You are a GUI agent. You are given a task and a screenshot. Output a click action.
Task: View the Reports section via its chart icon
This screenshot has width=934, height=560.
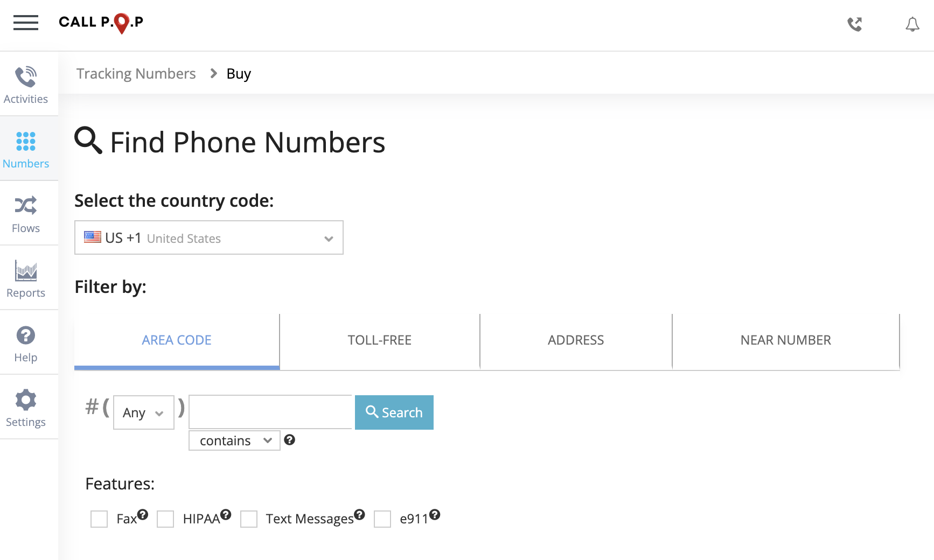click(25, 276)
